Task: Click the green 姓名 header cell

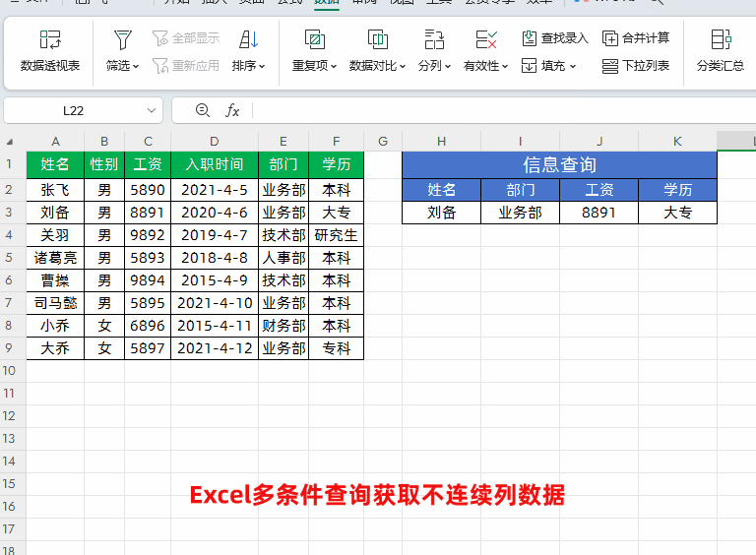Action: pyautogui.click(x=55, y=164)
